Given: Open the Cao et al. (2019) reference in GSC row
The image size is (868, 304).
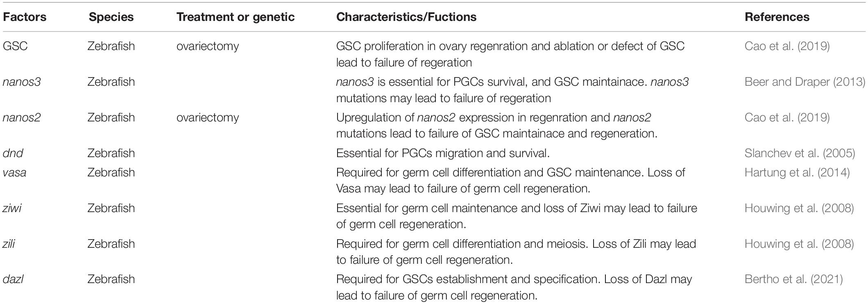Looking at the screenshot, I should 787,46.
